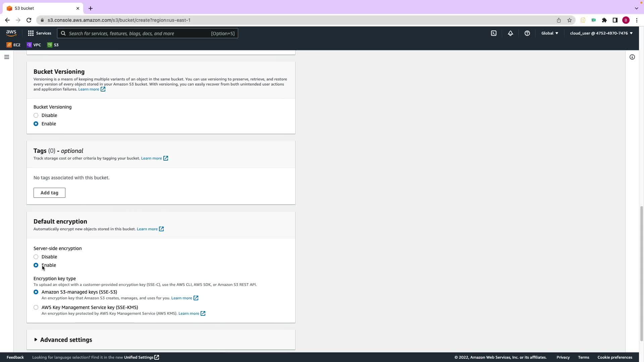Image resolution: width=644 pixels, height=362 pixels.
Task: Open the info panel icon at right
Action: (632, 57)
